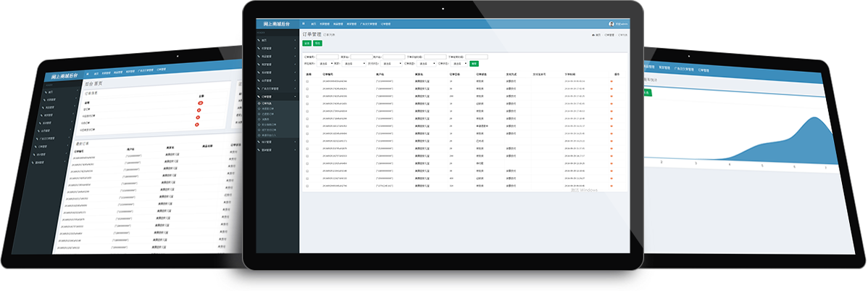The image size is (868, 291).
Task: Open the first 请选择 dropdown in filter row
Action: tap(324, 63)
